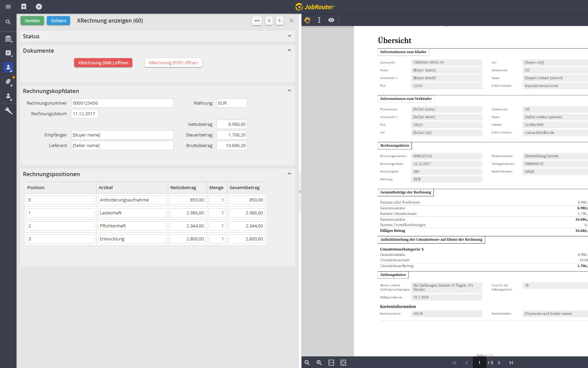Click contact@seller.de in the document
The width and height of the screenshot is (588, 368).
point(539,132)
